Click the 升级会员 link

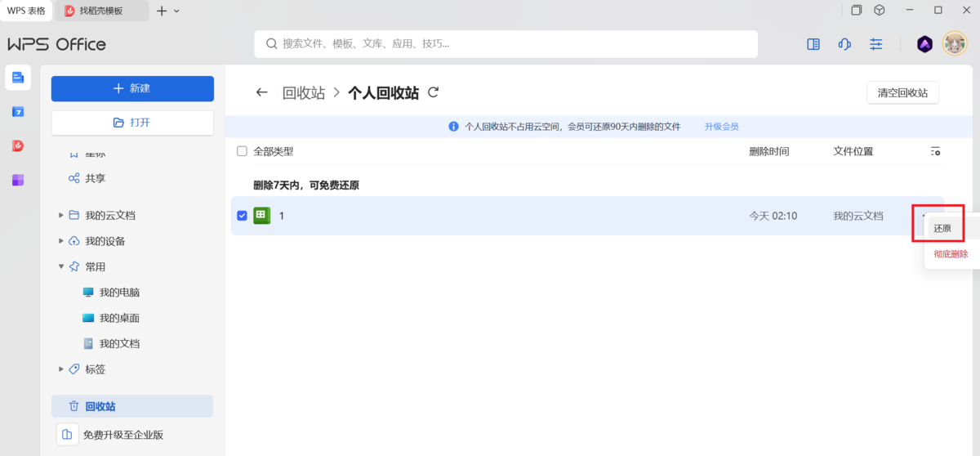point(722,127)
